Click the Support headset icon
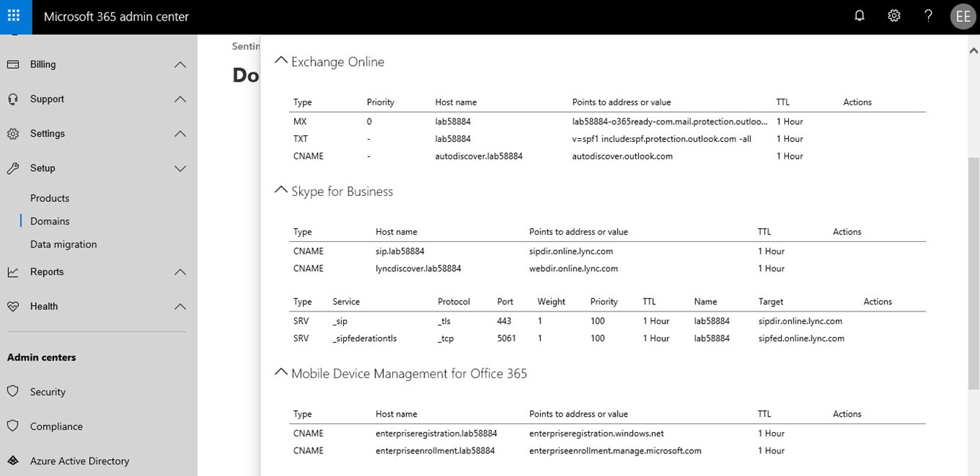This screenshot has width=980, height=476. click(x=12, y=99)
